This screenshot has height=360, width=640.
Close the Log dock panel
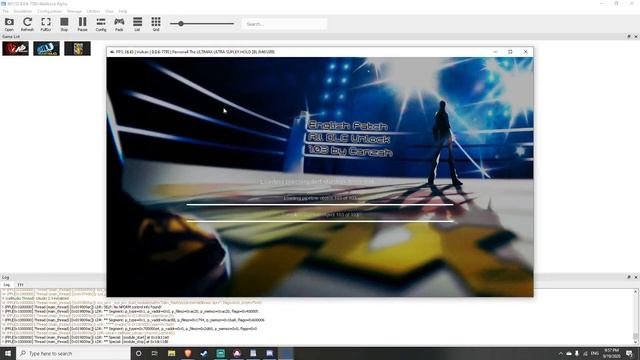tap(636, 277)
